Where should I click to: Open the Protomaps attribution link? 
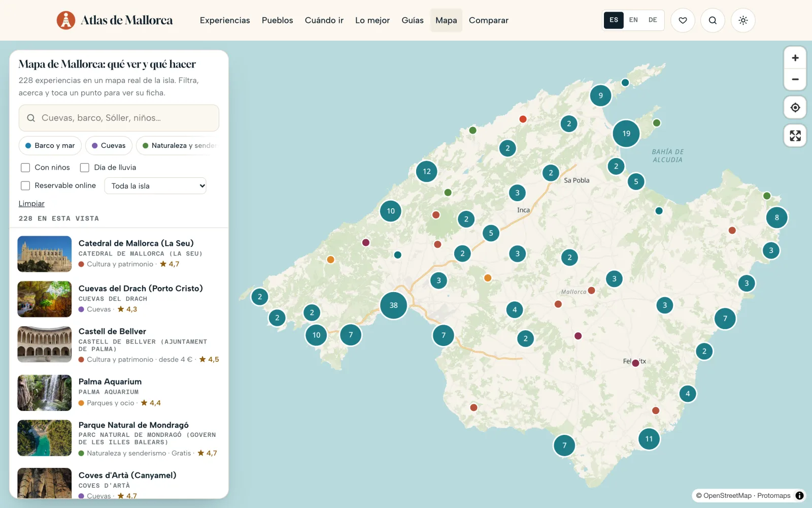click(x=774, y=496)
